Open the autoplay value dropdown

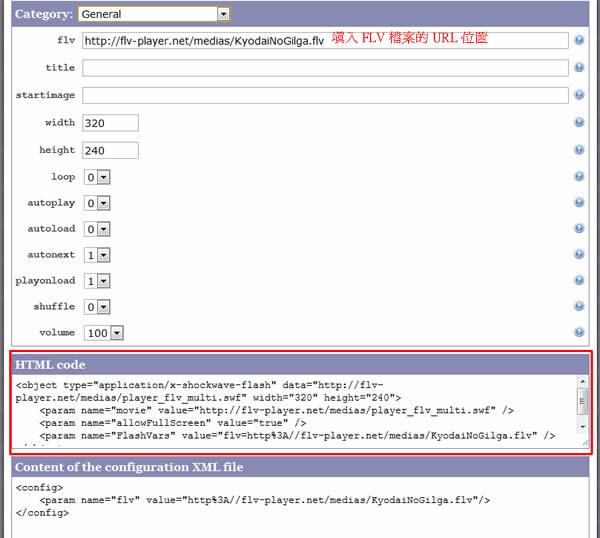[x=97, y=203]
